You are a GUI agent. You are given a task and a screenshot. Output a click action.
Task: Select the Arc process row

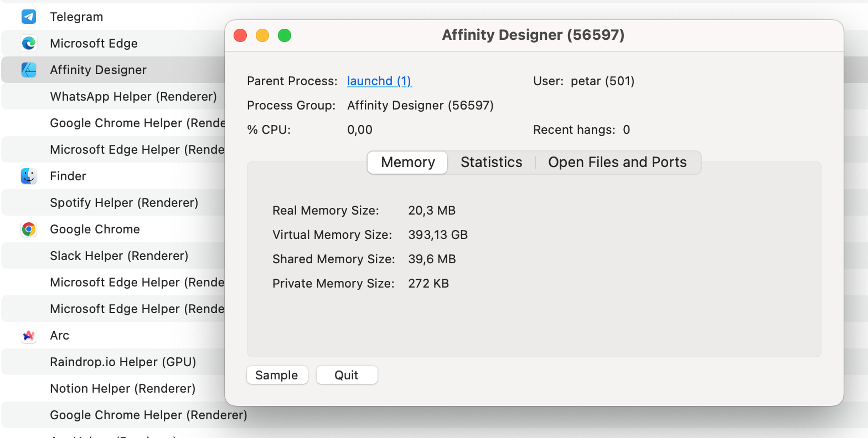point(113,335)
